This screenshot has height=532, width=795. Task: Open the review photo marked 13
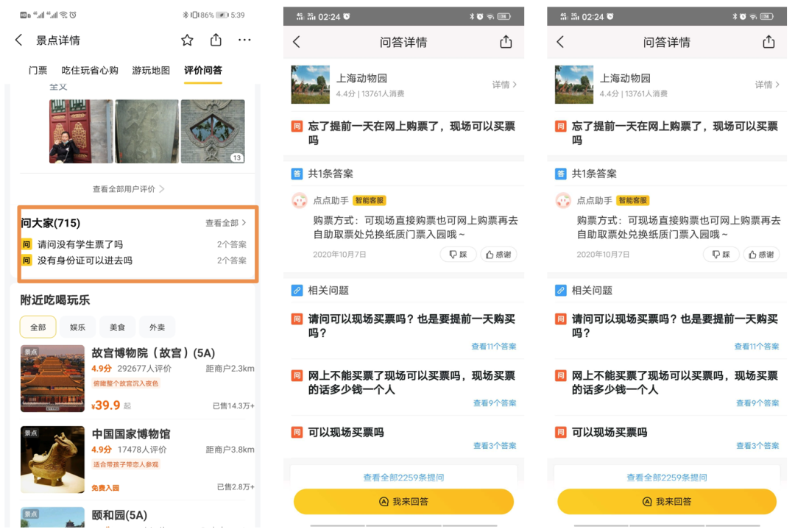click(x=213, y=131)
